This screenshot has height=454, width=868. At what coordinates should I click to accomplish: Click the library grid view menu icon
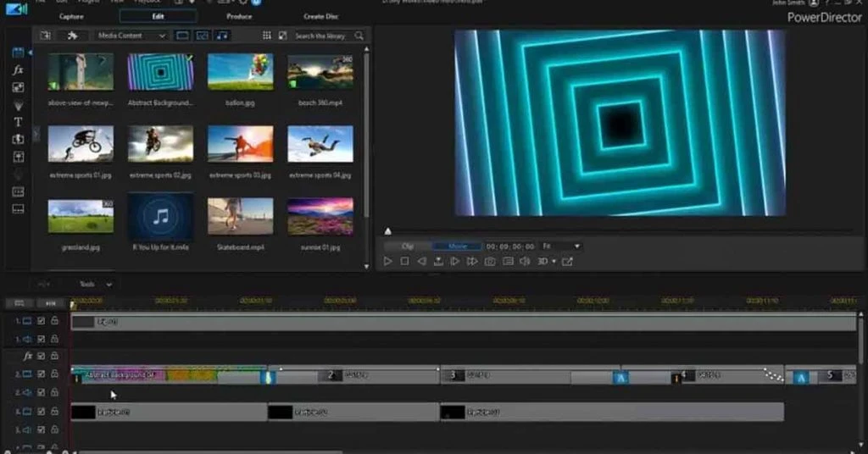pyautogui.click(x=267, y=36)
